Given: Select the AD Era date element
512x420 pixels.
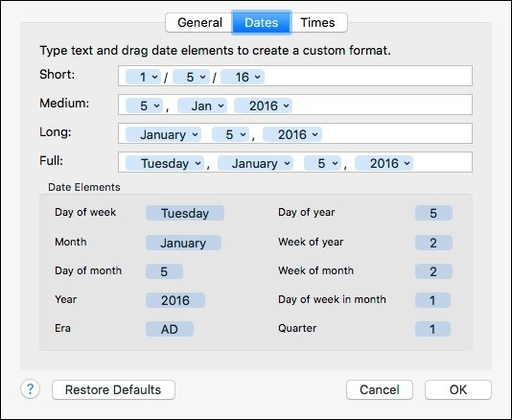Looking at the screenshot, I should (x=170, y=329).
